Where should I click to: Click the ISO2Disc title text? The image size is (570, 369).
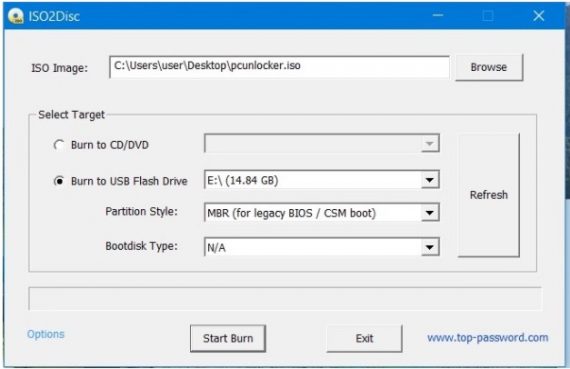click(x=54, y=17)
